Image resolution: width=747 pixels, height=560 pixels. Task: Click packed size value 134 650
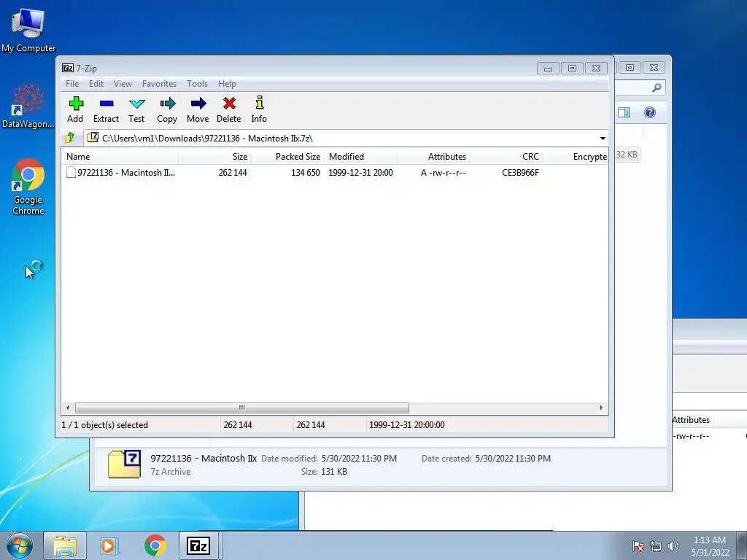point(306,172)
